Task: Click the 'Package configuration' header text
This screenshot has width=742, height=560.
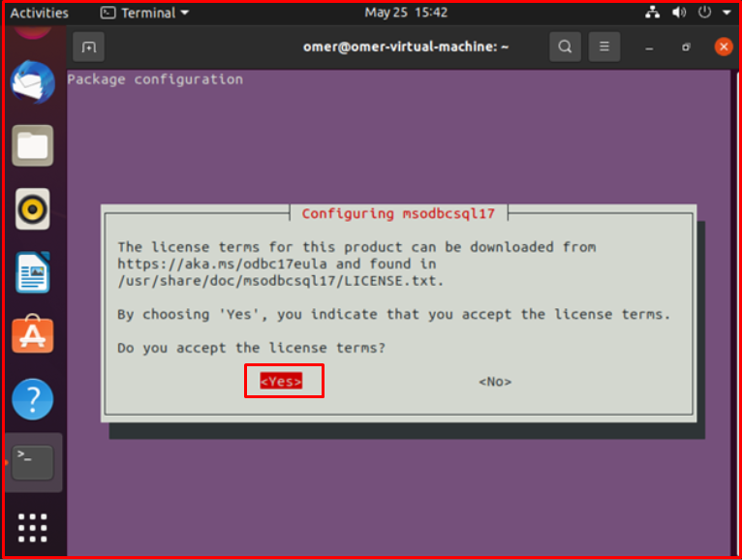Action: (155, 79)
